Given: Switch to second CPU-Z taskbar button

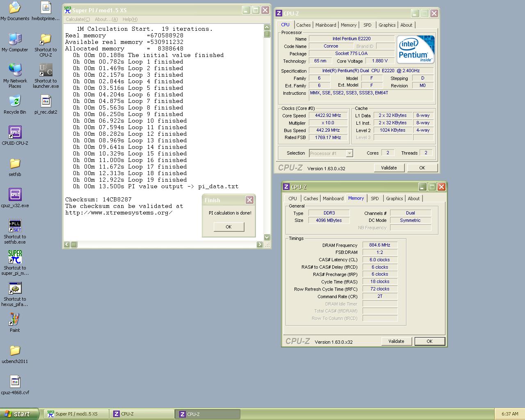Looking at the screenshot, I should pos(208,414).
